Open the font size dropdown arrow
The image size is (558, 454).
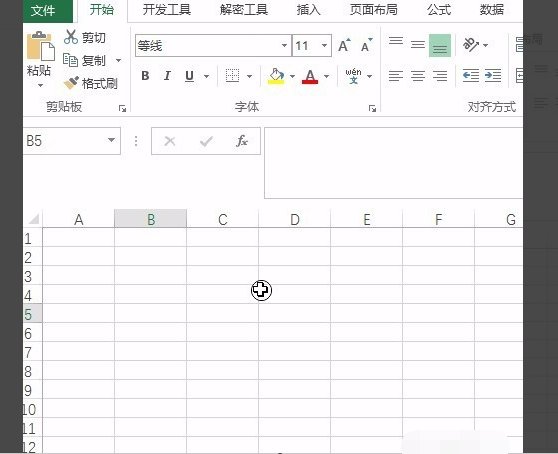325,46
